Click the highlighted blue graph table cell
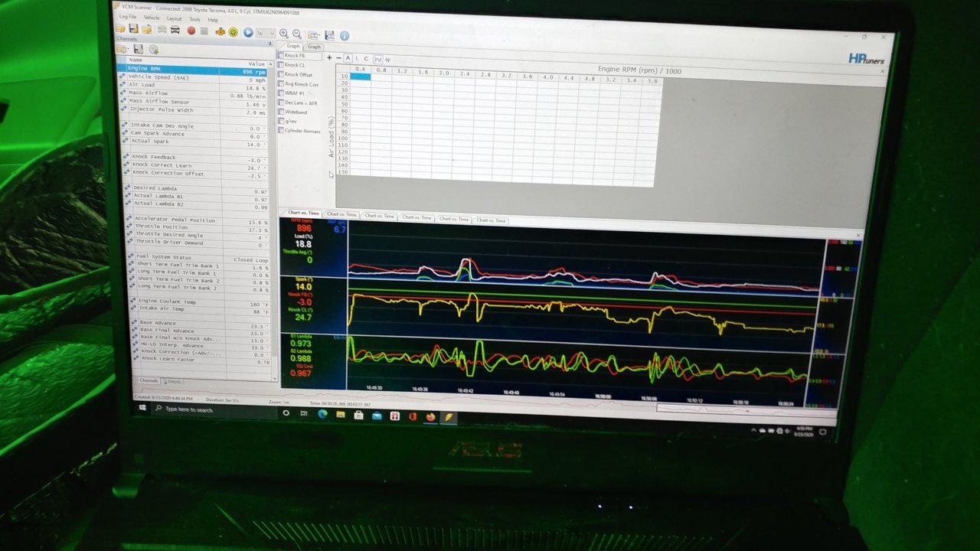 [361, 77]
